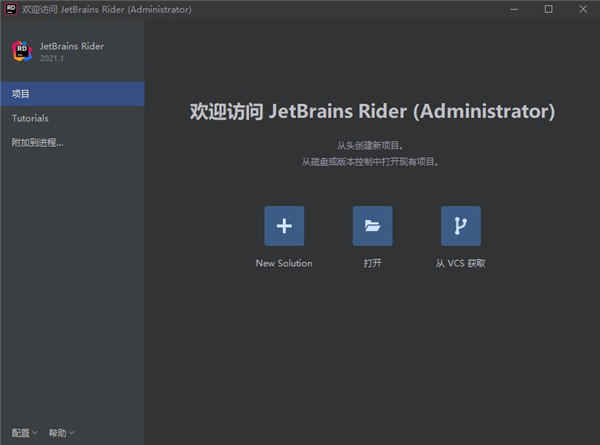Image resolution: width=600 pixels, height=445 pixels.
Task: Click the JetBrains Rider name in sidebar
Action: pyautogui.click(x=72, y=46)
